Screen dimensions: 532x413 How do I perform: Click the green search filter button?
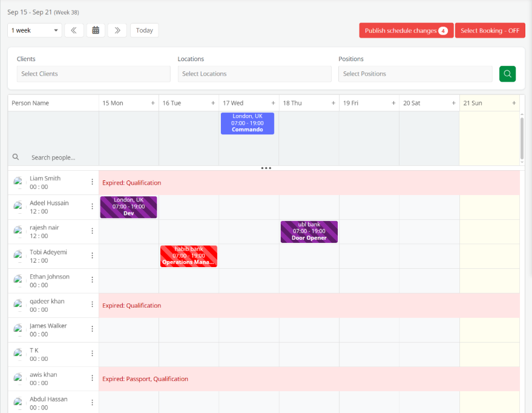coord(507,74)
